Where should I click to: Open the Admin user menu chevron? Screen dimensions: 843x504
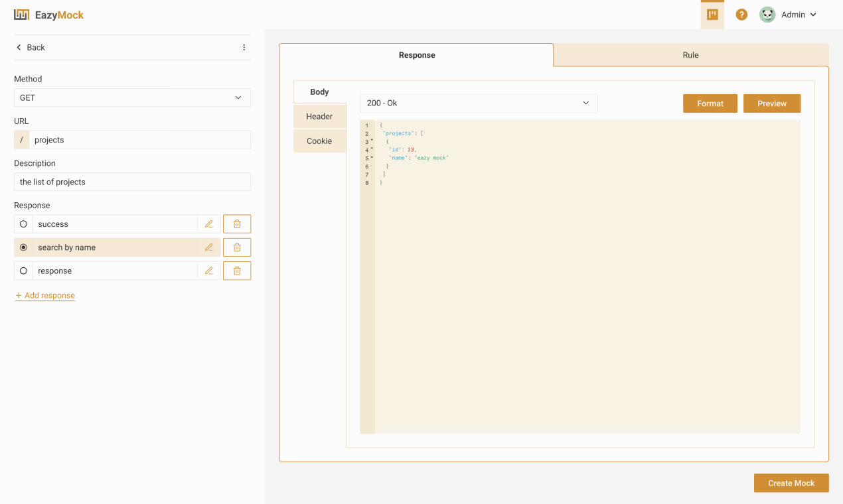813,15
